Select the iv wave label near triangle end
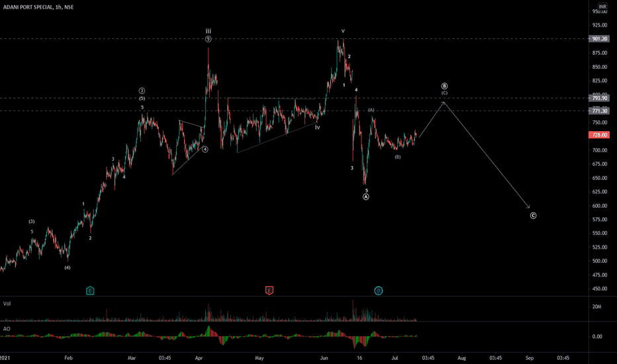617x364 pixels. [318, 128]
